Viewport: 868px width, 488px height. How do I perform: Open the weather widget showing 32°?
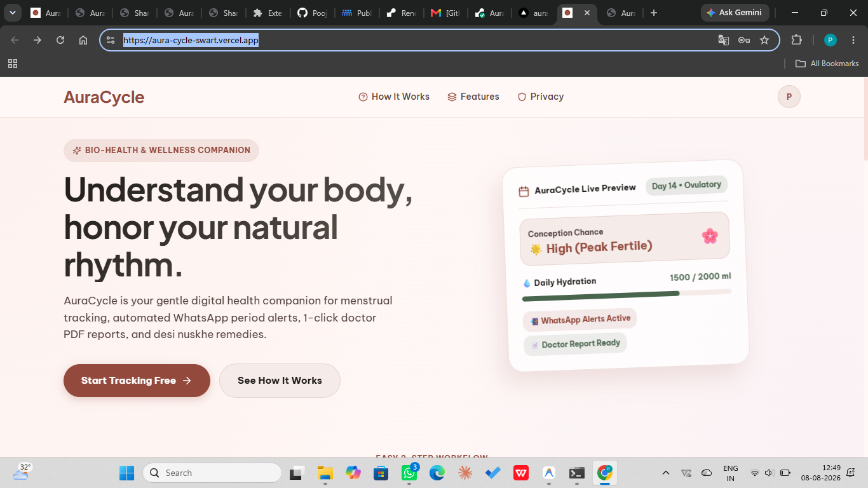[x=21, y=472]
